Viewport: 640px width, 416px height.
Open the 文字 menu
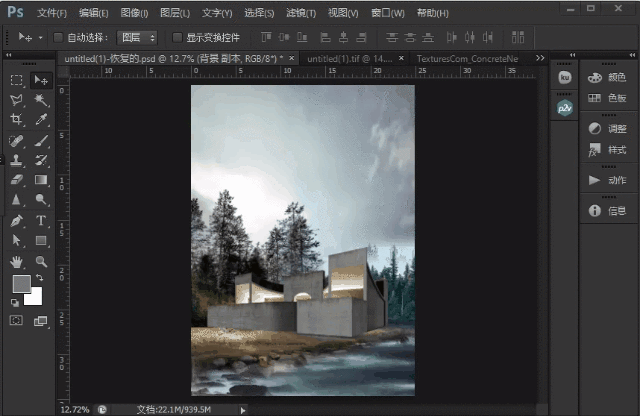pyautogui.click(x=217, y=13)
